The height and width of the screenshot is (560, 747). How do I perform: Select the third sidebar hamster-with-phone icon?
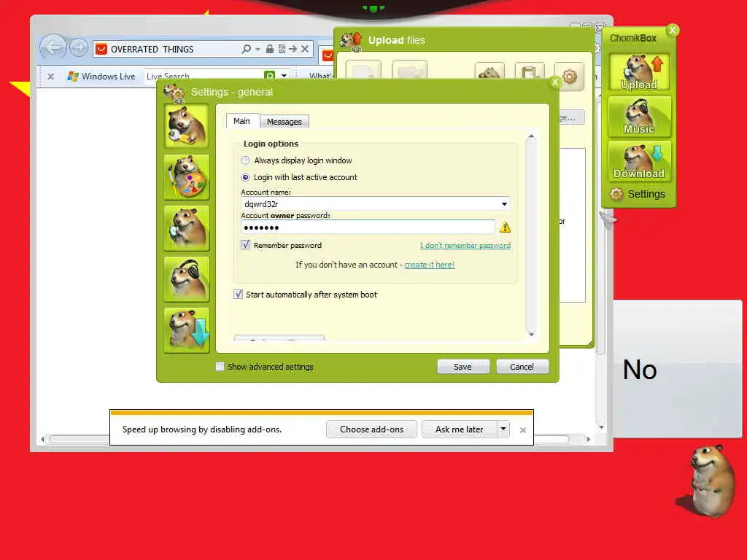pyautogui.click(x=186, y=228)
